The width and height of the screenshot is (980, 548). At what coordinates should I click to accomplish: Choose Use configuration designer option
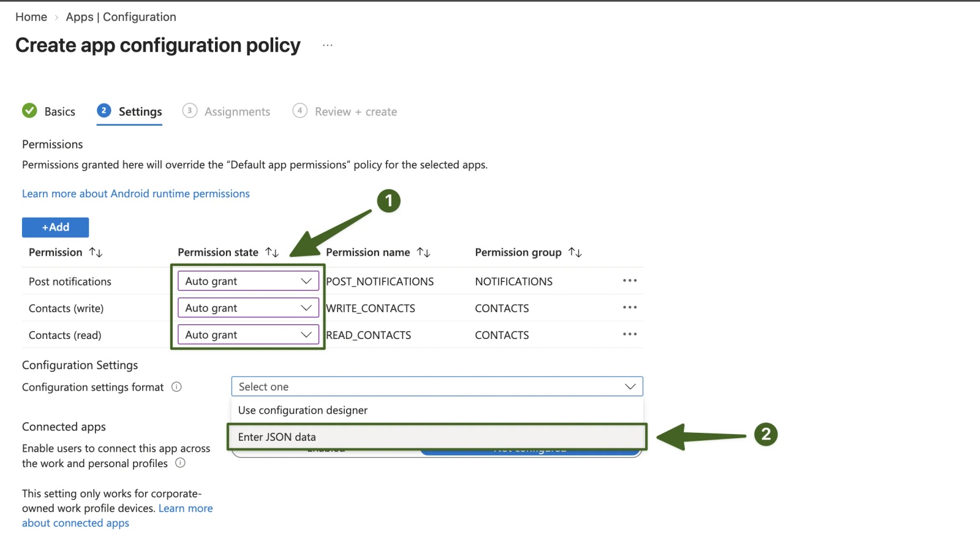click(437, 410)
